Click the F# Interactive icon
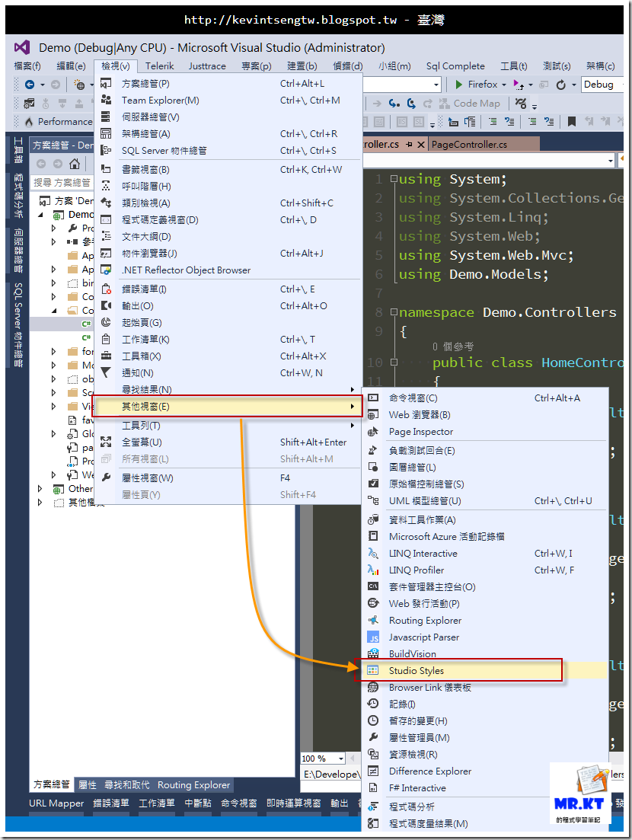The height and width of the screenshot is (840, 632). coord(373,788)
